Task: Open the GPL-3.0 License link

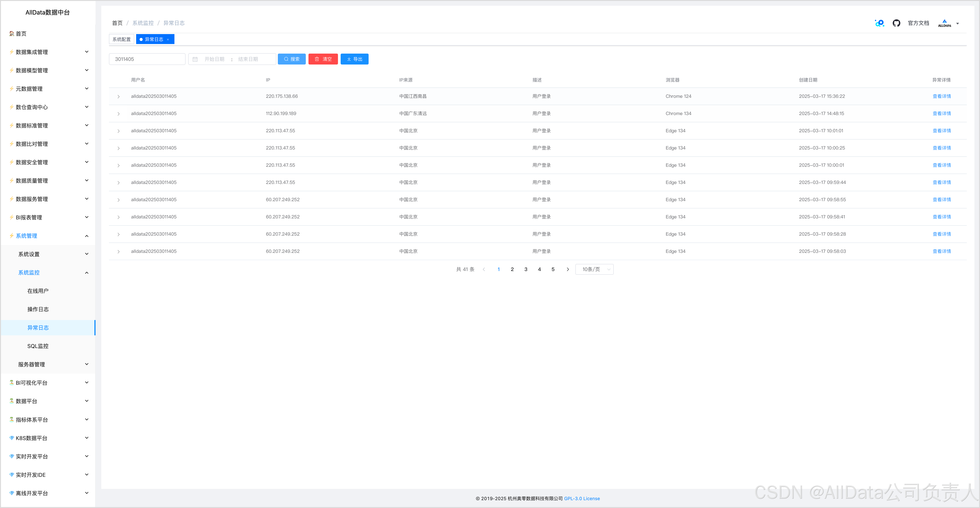Action: click(x=582, y=498)
